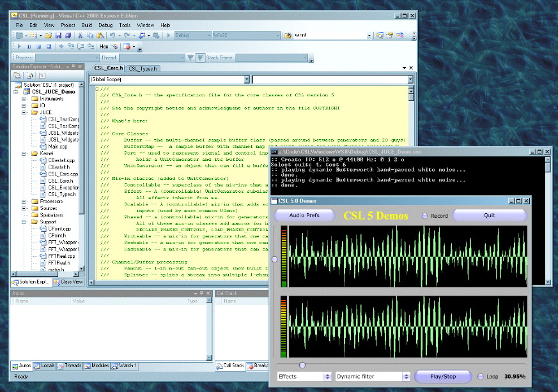Click the Stop Debugging square icon
The image size is (558, 392).
click(x=39, y=47)
